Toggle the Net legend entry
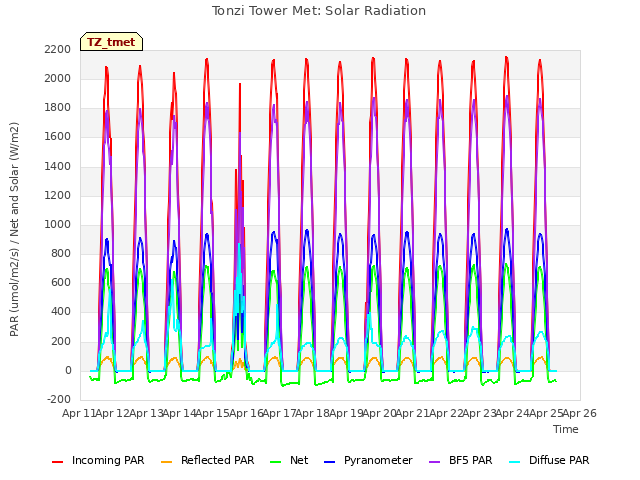 (x=289, y=460)
